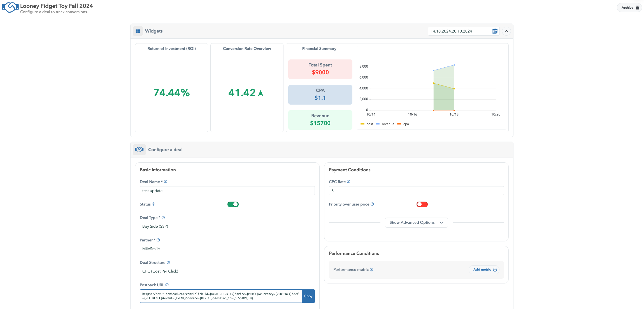Toggle cpa series in chart legend
The height and width of the screenshot is (309, 644).
[x=403, y=124]
